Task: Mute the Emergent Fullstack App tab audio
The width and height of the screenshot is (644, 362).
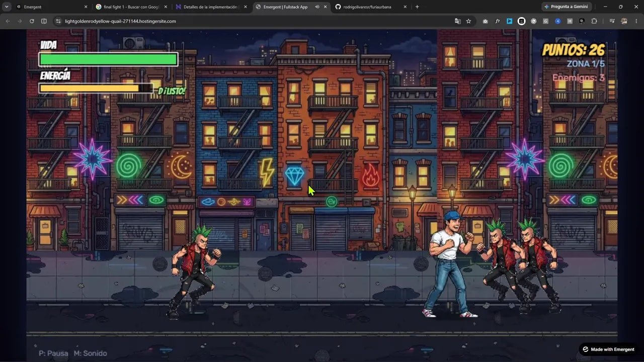Action: [317, 7]
